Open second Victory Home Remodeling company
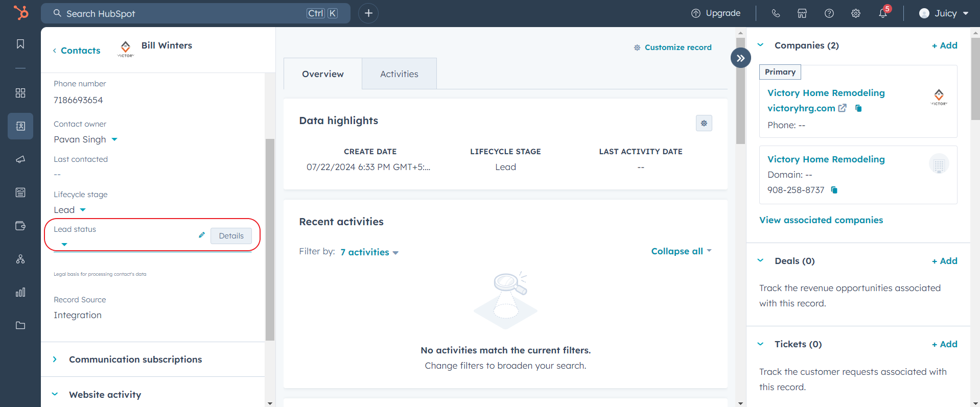The width and height of the screenshot is (980, 407). click(x=826, y=159)
